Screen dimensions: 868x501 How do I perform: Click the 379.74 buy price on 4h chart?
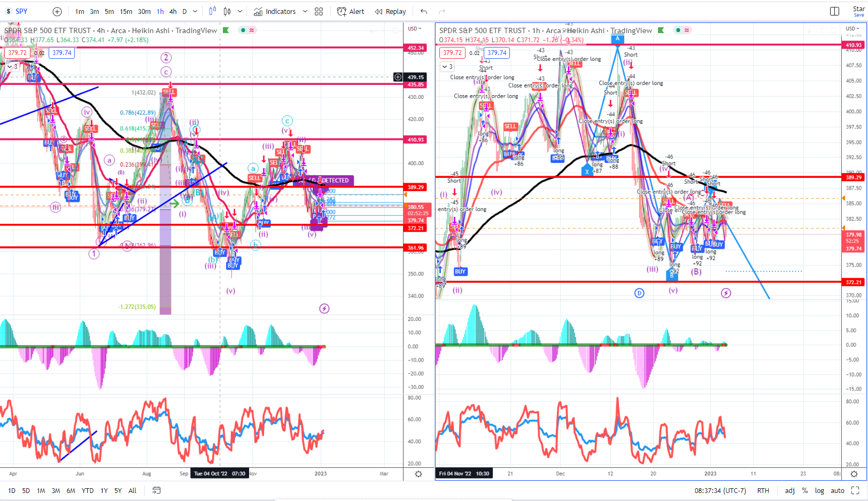click(62, 52)
